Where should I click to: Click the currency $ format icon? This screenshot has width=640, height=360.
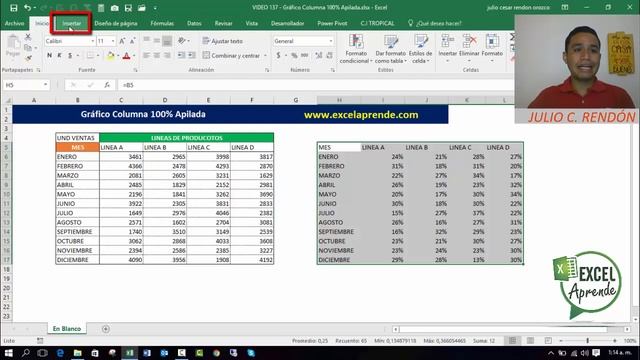click(x=278, y=55)
